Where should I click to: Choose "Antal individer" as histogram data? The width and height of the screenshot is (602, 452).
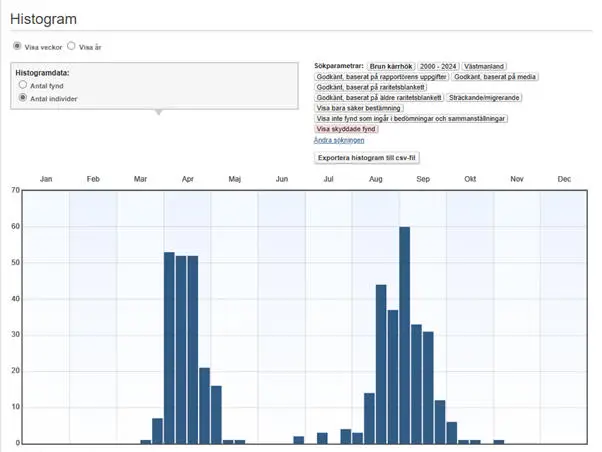[23, 98]
